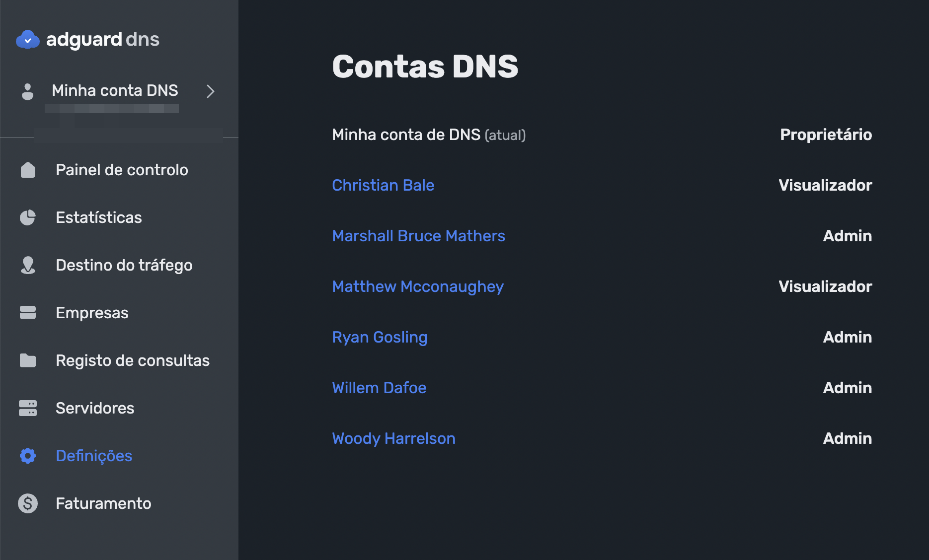Switch to the Estatísticas section
929x560 pixels.
pyautogui.click(x=99, y=217)
